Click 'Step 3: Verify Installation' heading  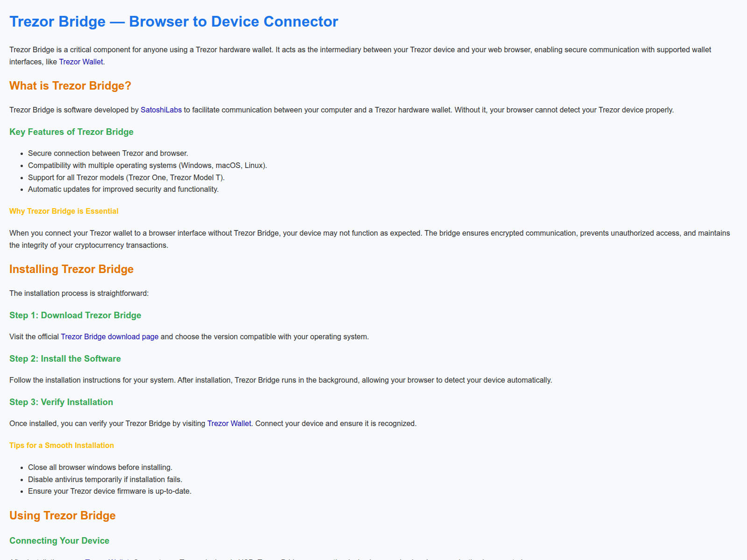[61, 402]
